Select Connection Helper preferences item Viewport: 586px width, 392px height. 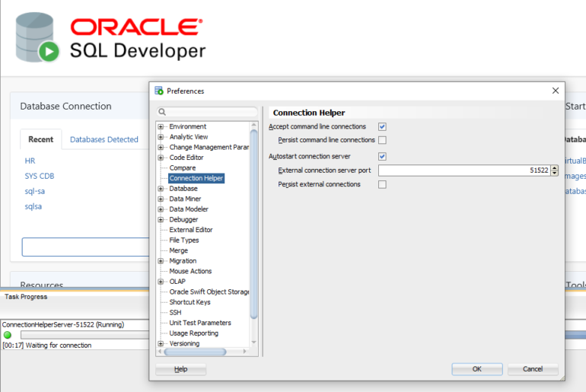click(196, 178)
